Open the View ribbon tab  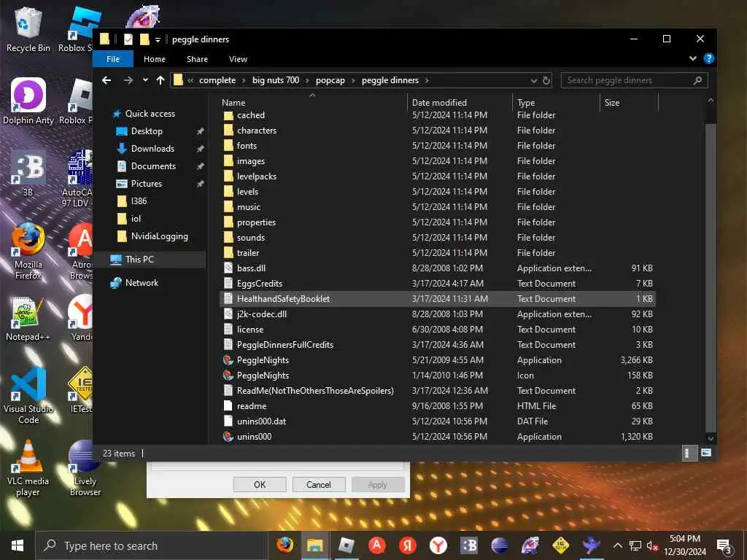238,59
